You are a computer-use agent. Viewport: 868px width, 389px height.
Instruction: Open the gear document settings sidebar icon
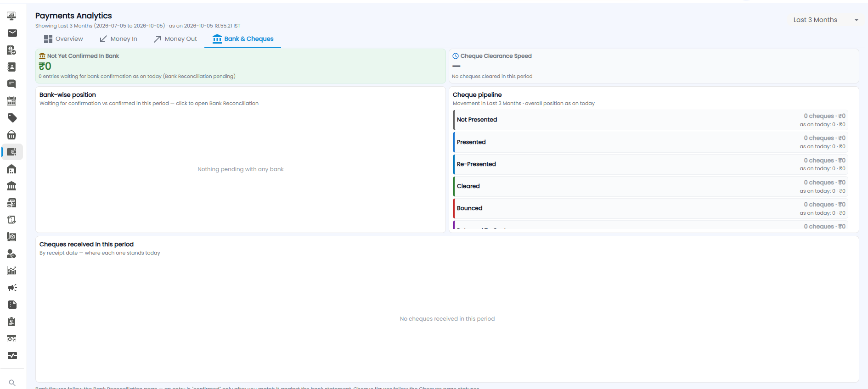click(x=12, y=237)
